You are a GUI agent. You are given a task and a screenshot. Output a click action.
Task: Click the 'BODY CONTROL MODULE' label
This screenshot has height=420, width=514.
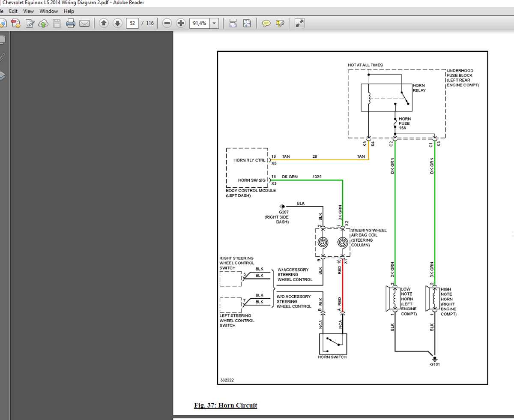[x=251, y=190]
